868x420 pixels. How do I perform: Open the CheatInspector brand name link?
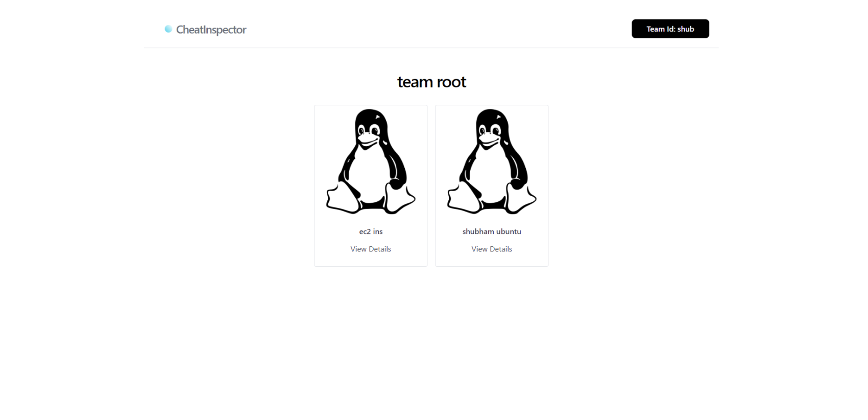[211, 30]
